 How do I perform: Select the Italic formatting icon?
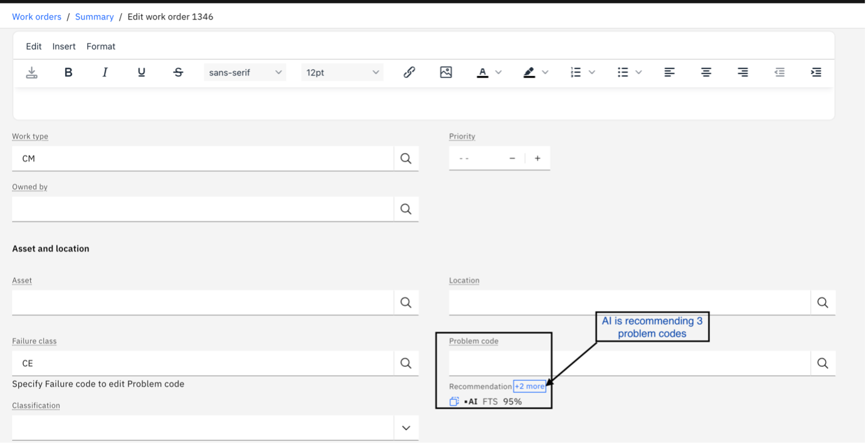tap(105, 72)
